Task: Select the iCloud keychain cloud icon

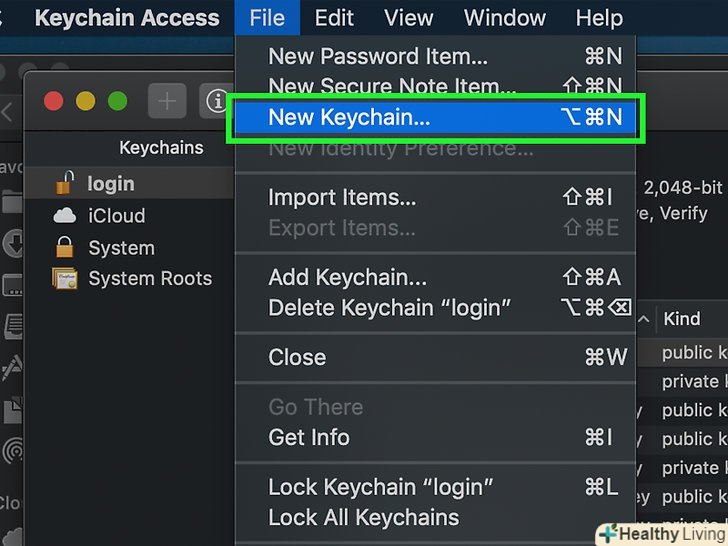Action: [64, 215]
